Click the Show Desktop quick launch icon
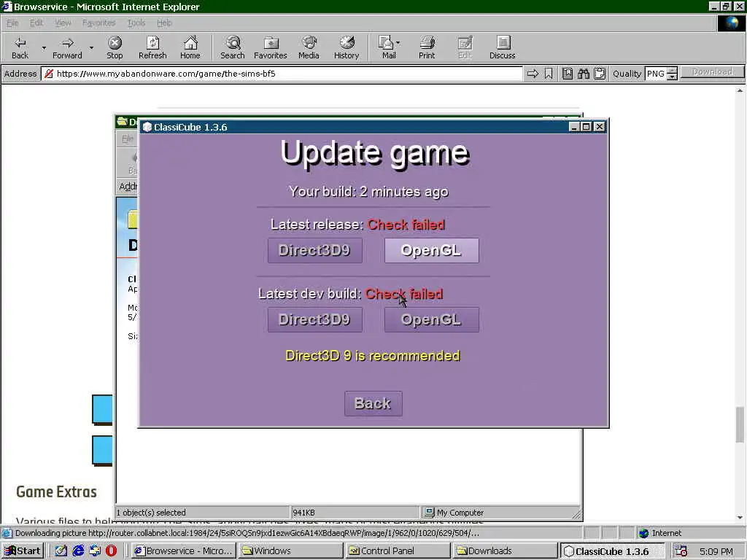 click(61, 551)
